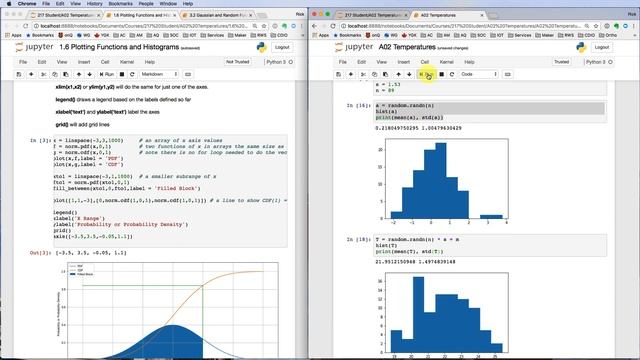
Task: Copy selected cell in A02 Temperatures notebook
Action: coord(374,74)
